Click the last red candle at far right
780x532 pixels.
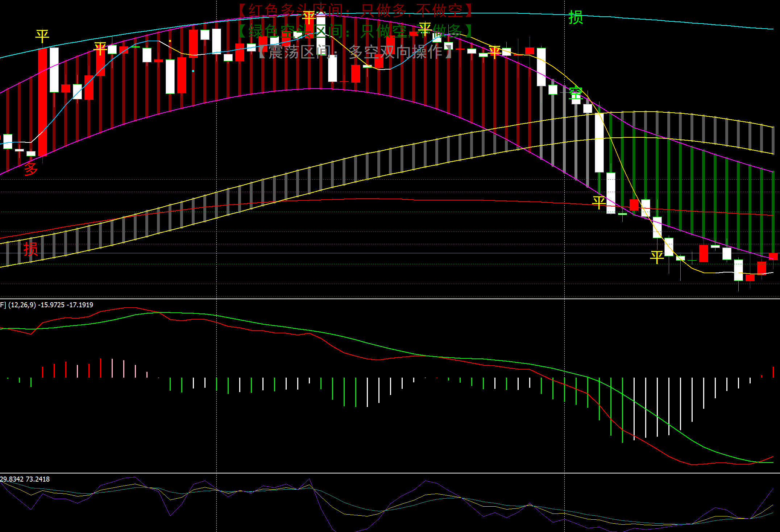[x=773, y=257]
